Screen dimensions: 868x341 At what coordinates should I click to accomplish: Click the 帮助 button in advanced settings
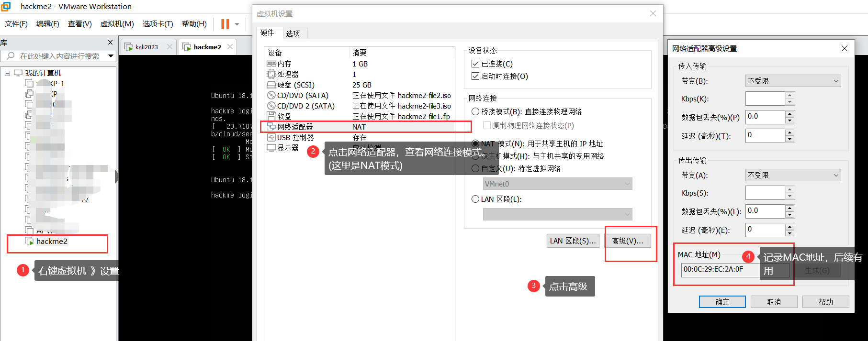tap(826, 302)
